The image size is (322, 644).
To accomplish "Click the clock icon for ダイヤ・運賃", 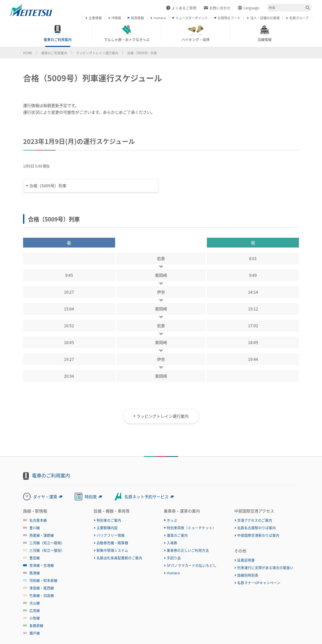I will pyautogui.click(x=27, y=497).
